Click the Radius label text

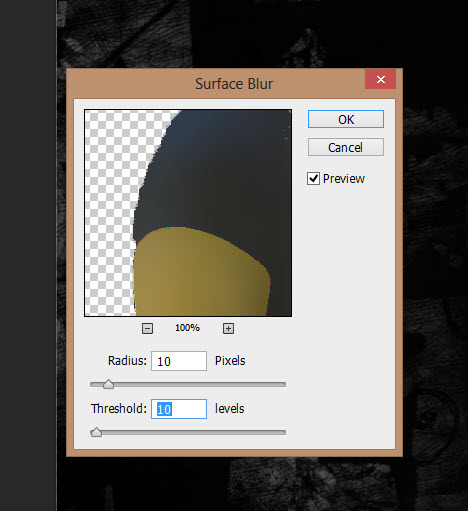[127, 361]
